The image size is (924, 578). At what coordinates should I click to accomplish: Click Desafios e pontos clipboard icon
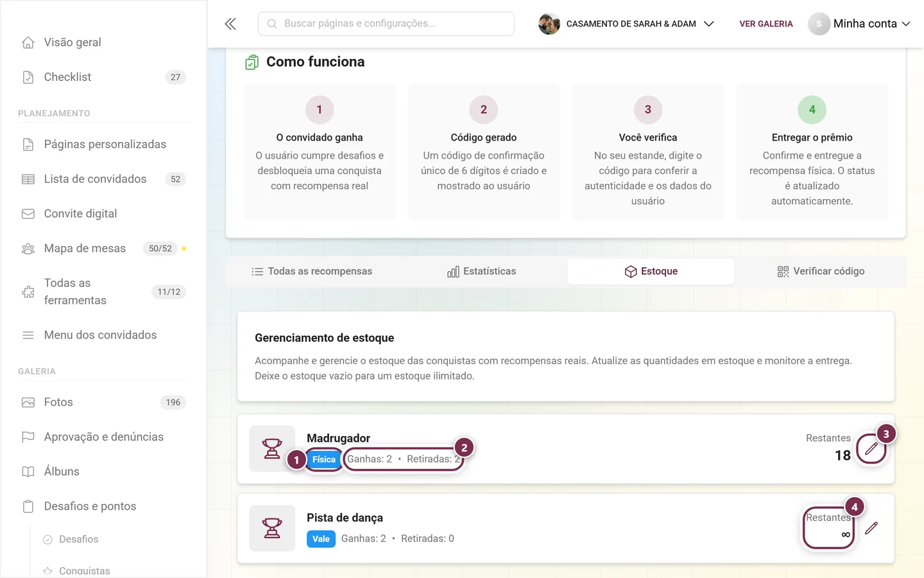point(28,507)
